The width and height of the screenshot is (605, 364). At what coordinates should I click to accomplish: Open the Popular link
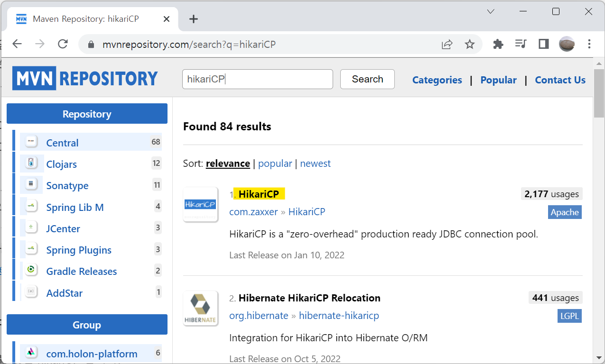click(x=498, y=80)
